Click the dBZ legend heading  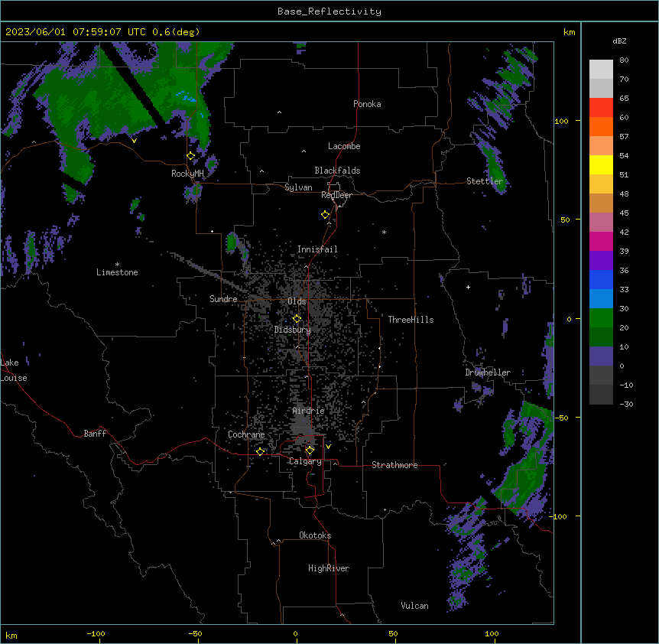pos(619,41)
